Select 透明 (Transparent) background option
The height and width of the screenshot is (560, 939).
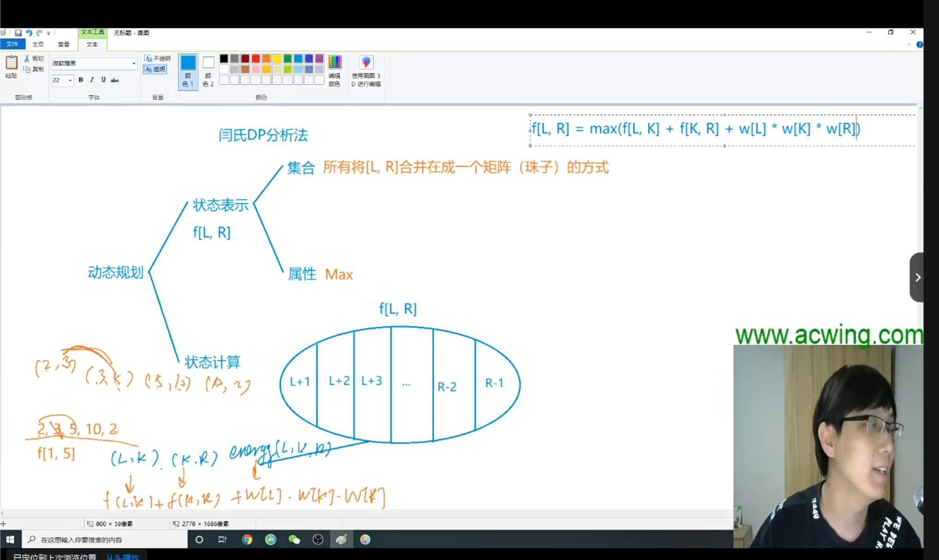pyautogui.click(x=155, y=69)
